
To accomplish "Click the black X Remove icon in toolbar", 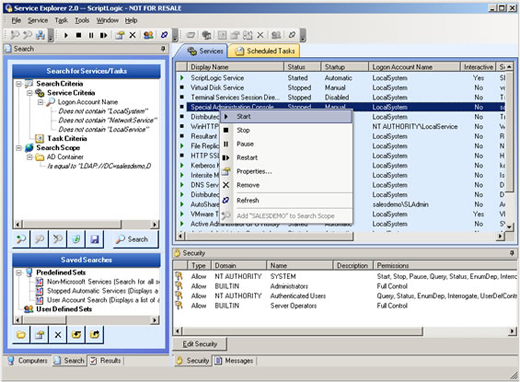I will click(132, 35).
